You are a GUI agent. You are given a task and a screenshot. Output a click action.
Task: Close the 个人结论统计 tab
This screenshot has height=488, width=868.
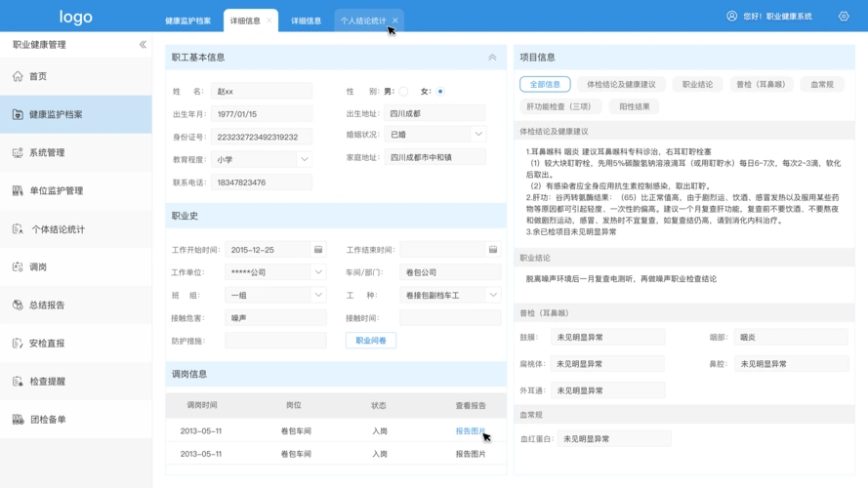point(395,20)
